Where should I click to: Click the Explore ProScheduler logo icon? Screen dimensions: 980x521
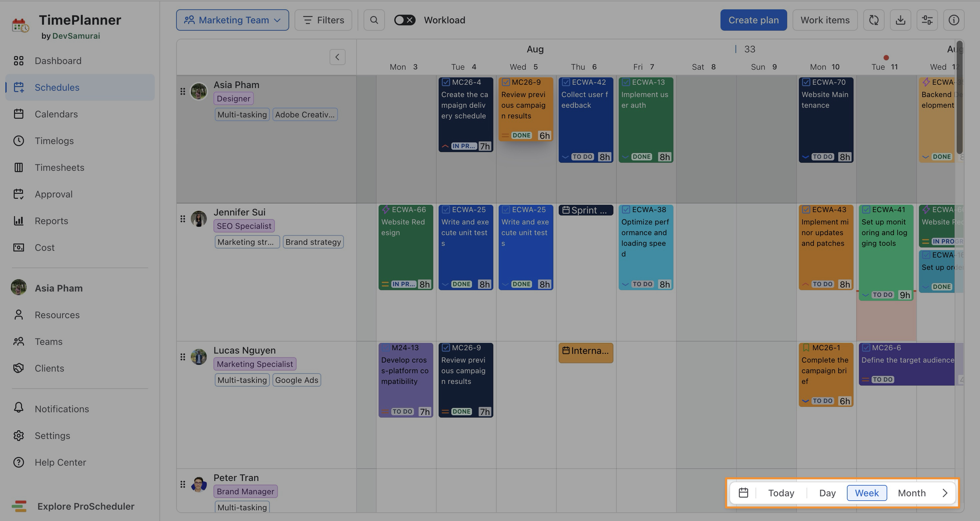pyautogui.click(x=19, y=506)
